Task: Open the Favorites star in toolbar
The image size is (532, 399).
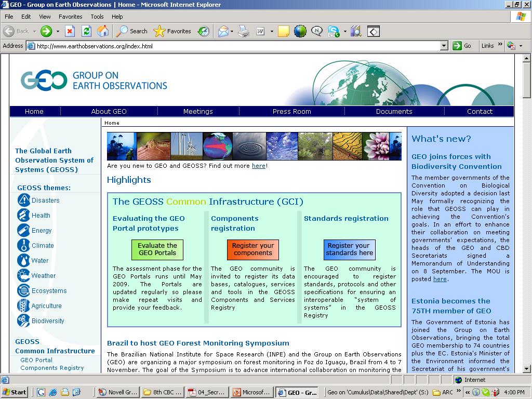Action: coord(172,31)
